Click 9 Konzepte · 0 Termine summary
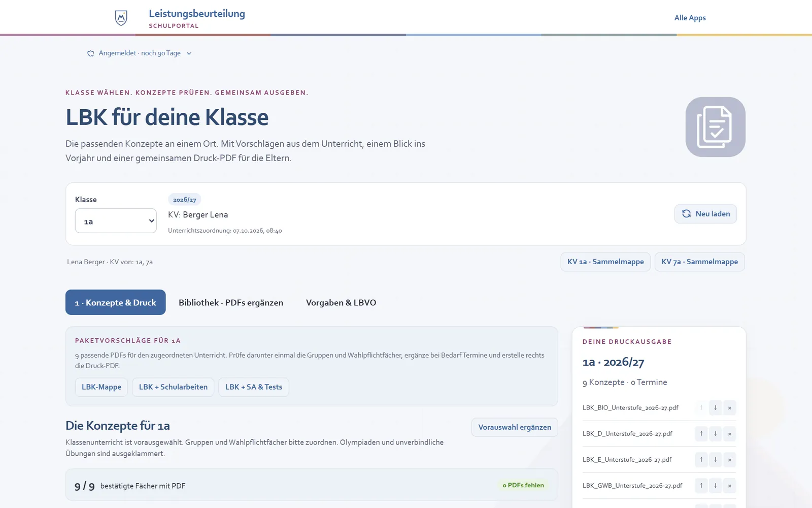 (x=625, y=382)
